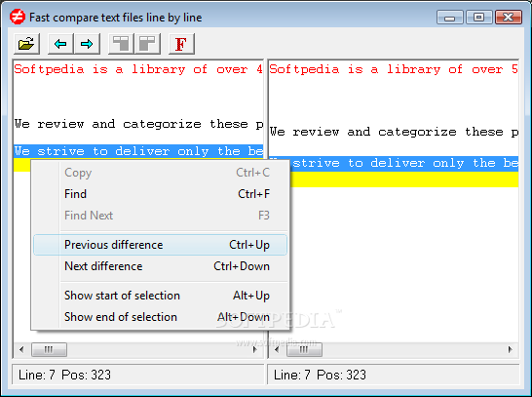Click left pane scrollbar right arrow
The image size is (532, 397).
(x=255, y=349)
